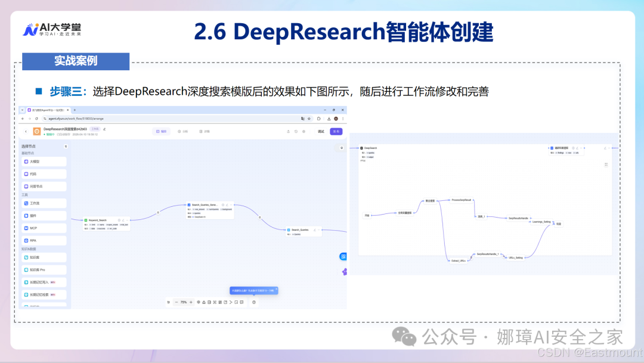Select the 大模型 node
The height and width of the screenshot is (363, 644).
click(44, 162)
